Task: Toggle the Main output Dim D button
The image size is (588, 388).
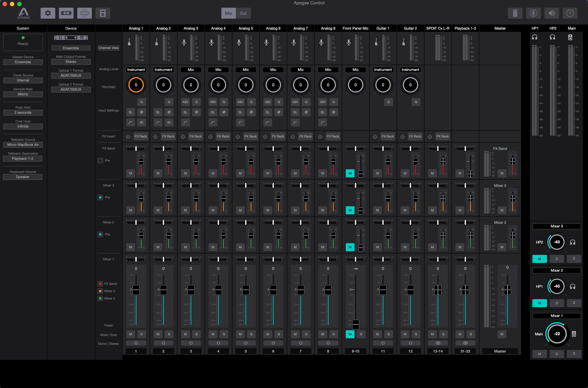Action: [557, 354]
